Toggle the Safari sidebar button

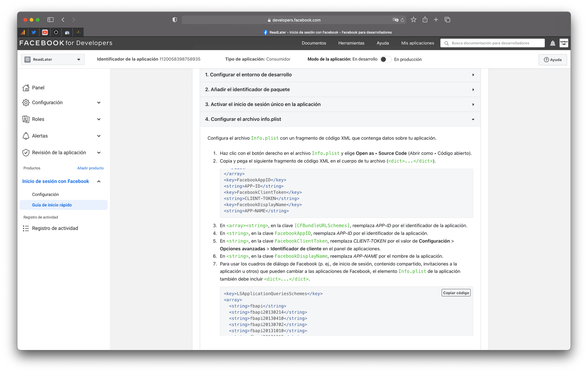(51, 20)
